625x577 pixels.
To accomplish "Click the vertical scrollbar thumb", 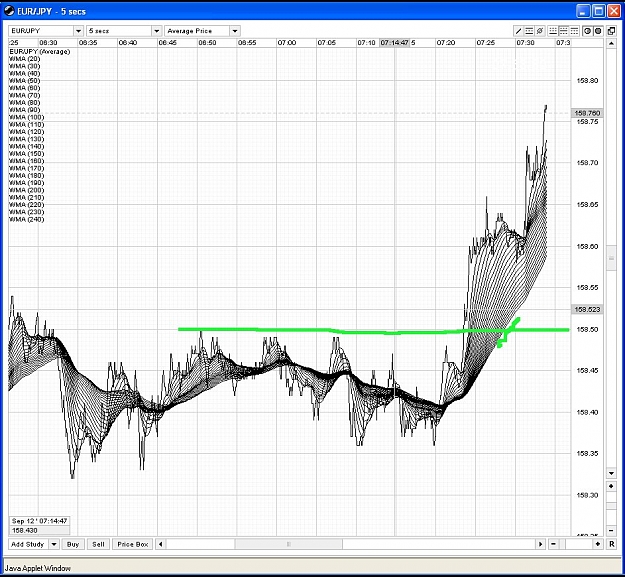I will pos(611,258).
